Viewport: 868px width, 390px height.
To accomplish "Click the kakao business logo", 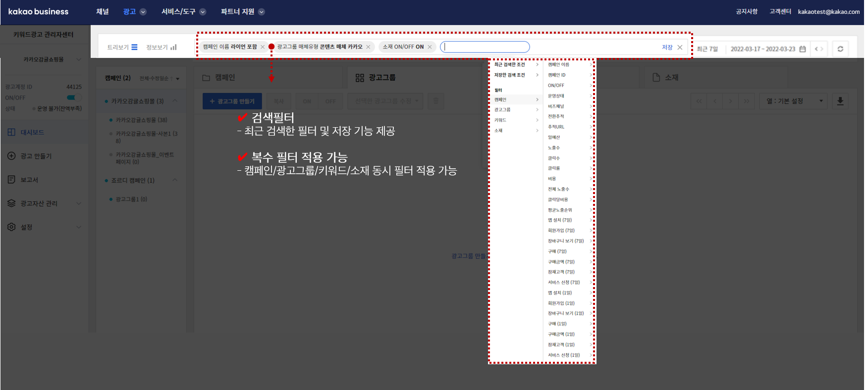I will coord(38,11).
